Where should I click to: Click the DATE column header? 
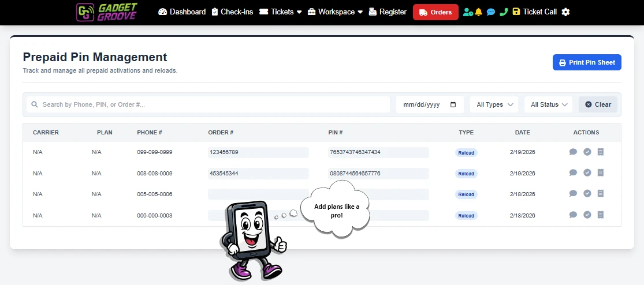(x=523, y=133)
